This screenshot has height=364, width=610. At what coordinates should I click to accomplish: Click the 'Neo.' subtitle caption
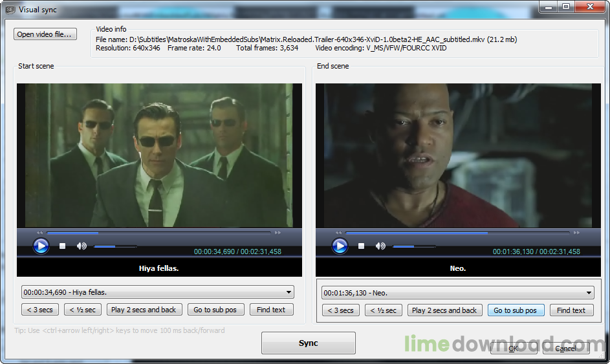pyautogui.click(x=458, y=268)
